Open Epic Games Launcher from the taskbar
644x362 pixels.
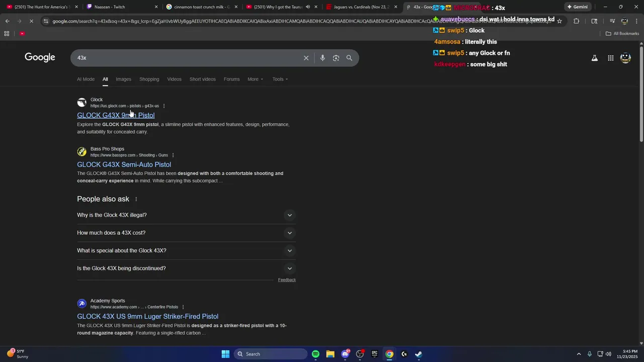[x=374, y=354]
